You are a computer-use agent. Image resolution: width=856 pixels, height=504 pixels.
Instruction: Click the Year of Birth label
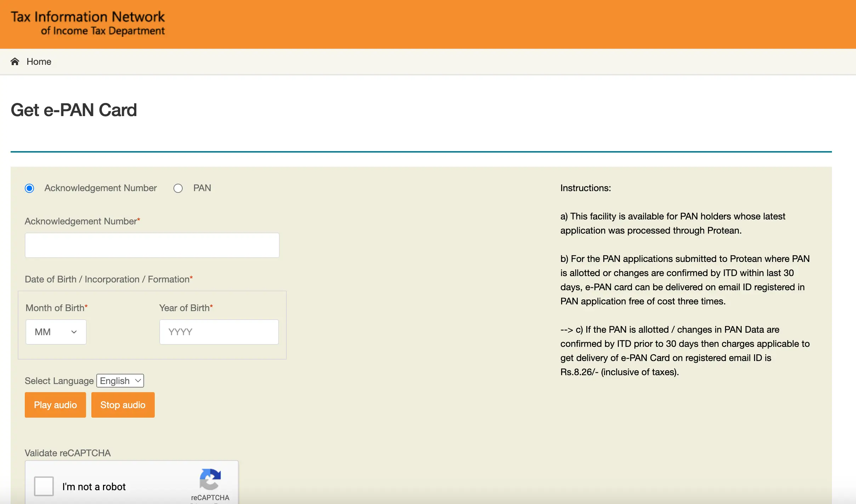[186, 308]
